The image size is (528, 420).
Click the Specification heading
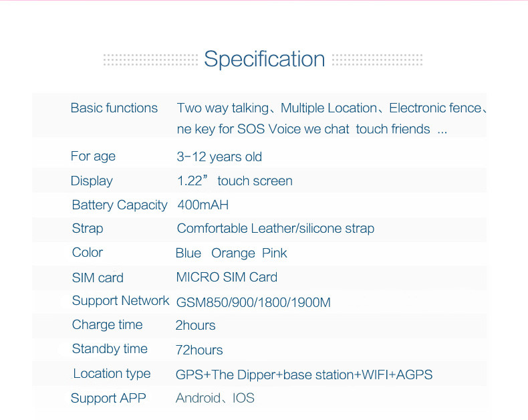pos(264,59)
